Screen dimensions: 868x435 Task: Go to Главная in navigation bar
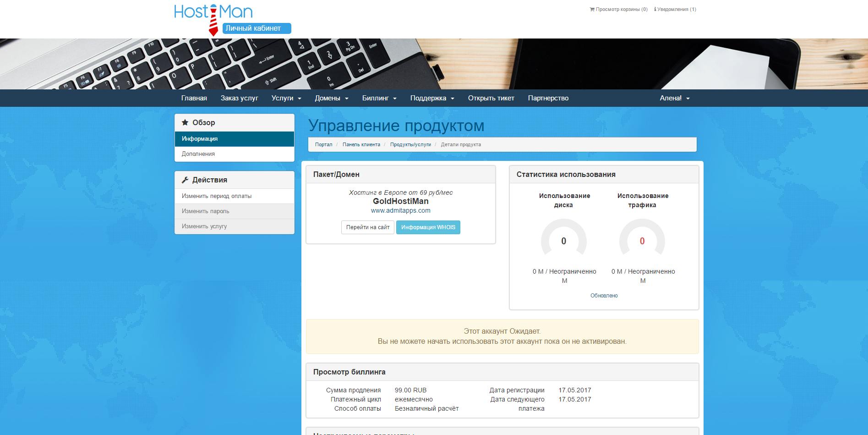click(194, 98)
